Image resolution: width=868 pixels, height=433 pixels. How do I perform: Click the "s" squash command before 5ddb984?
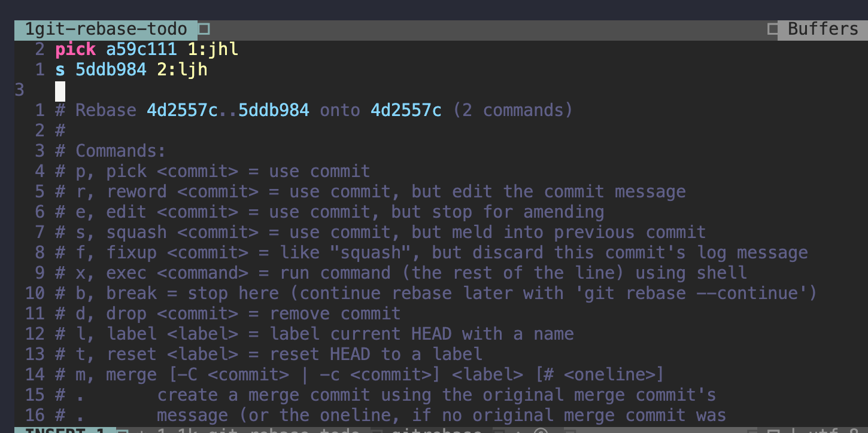pyautogui.click(x=60, y=70)
